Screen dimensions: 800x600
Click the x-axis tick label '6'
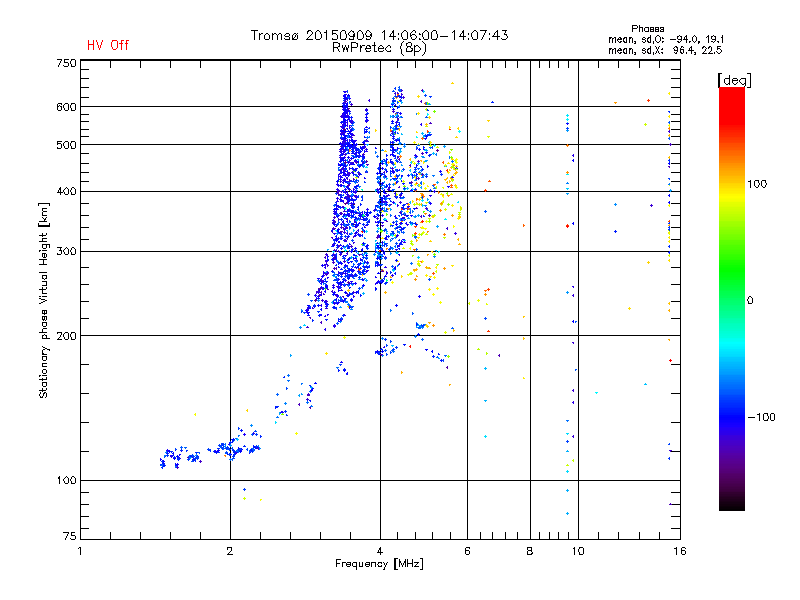tap(467, 551)
